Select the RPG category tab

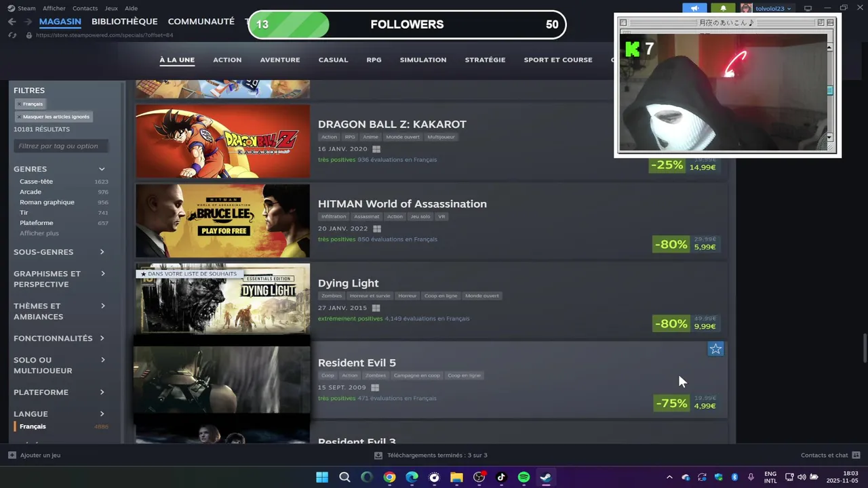coord(374,60)
